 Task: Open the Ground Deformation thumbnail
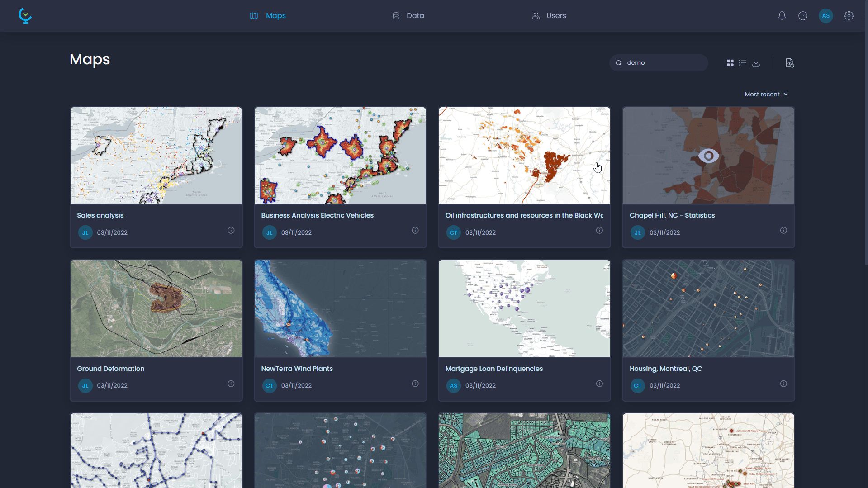pos(156,308)
